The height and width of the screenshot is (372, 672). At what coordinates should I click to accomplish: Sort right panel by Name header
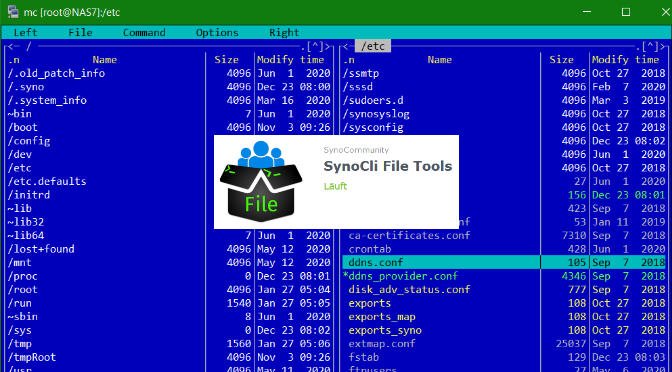[440, 60]
